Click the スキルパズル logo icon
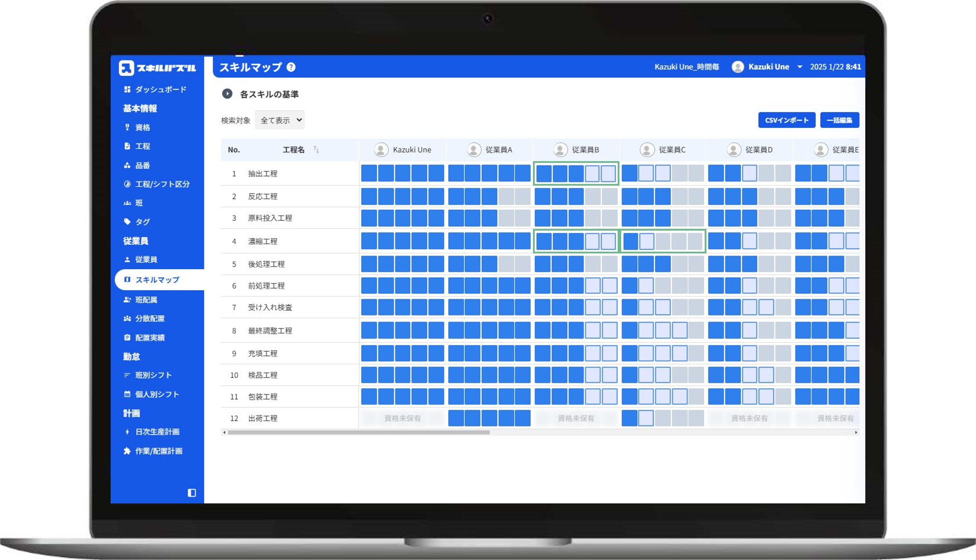 coord(126,68)
